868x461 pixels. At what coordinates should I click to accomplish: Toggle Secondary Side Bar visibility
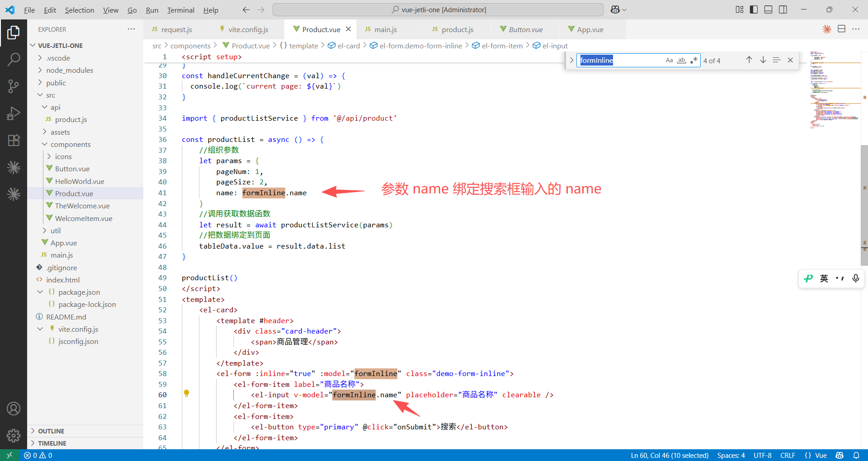[x=783, y=9]
